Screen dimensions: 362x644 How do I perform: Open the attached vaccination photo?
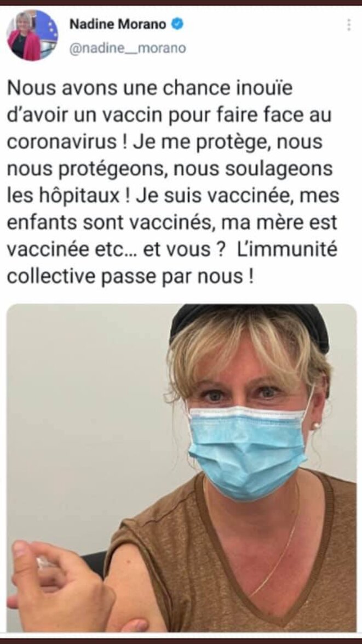click(x=181, y=468)
